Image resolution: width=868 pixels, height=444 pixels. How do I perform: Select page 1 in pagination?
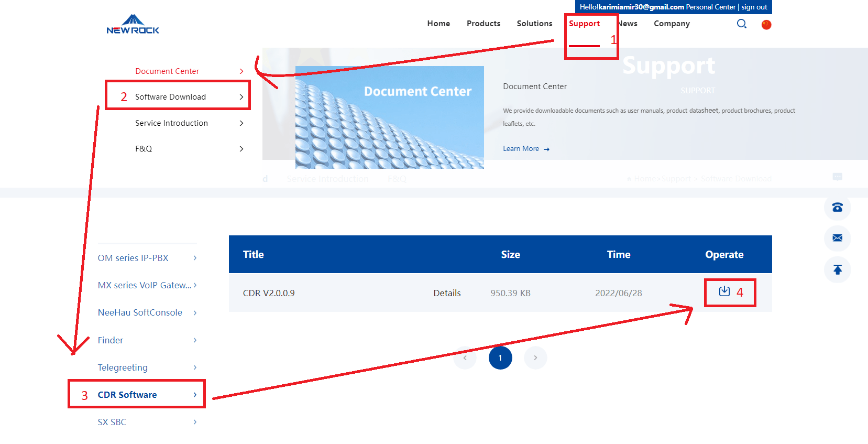500,358
